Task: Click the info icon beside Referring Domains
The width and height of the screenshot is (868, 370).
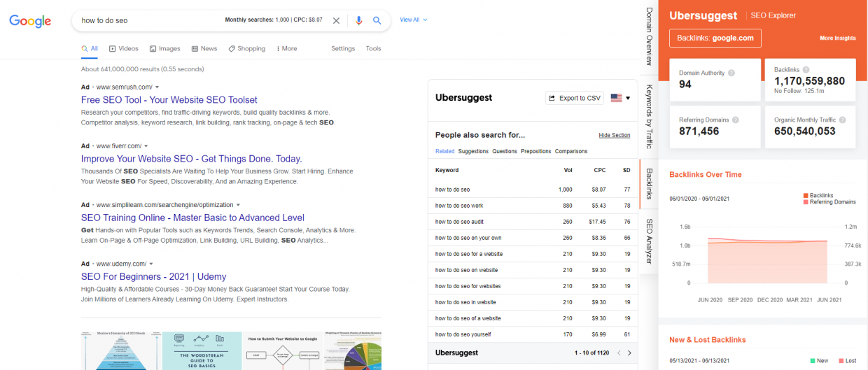Action: pyautogui.click(x=735, y=120)
